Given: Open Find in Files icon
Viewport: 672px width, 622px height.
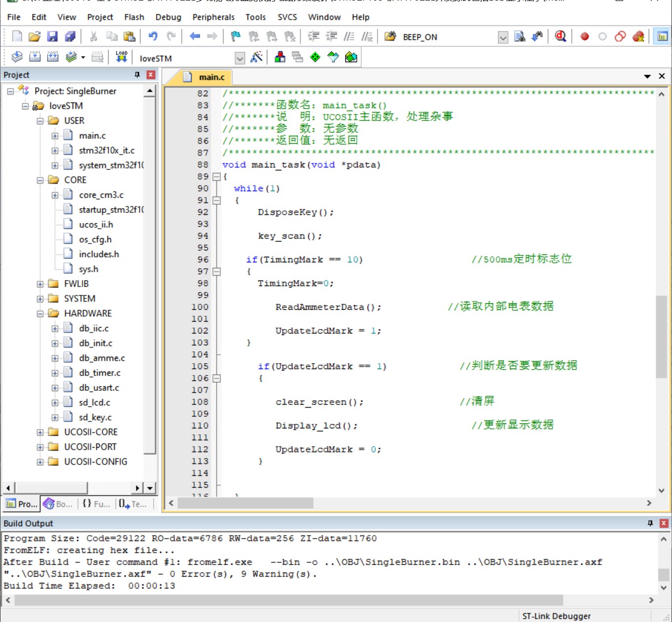Looking at the screenshot, I should (390, 37).
